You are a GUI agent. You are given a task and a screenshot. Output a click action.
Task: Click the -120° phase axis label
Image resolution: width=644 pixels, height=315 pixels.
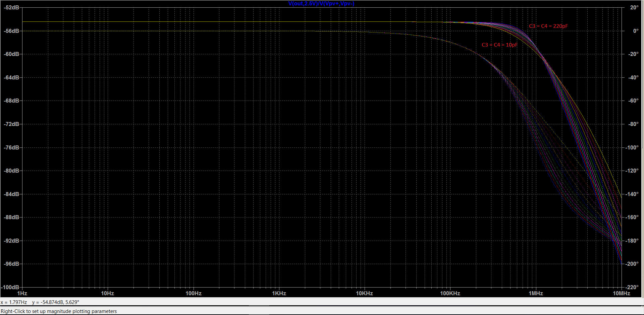point(632,171)
